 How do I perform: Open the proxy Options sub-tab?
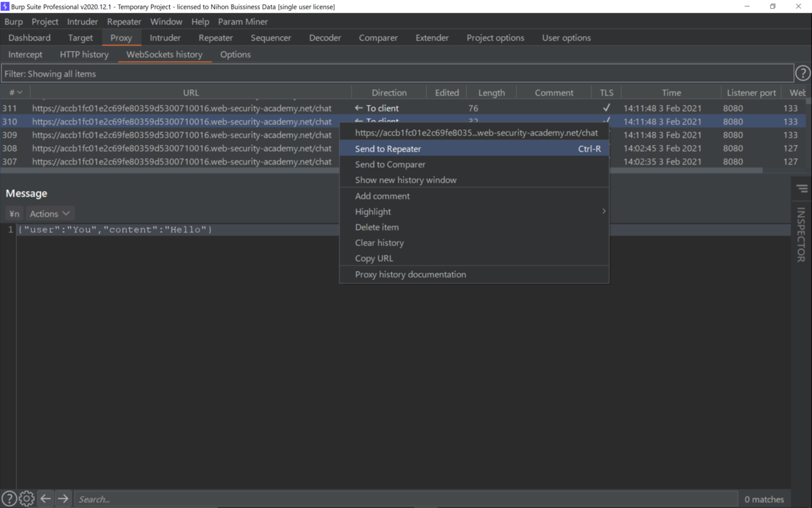[235, 54]
